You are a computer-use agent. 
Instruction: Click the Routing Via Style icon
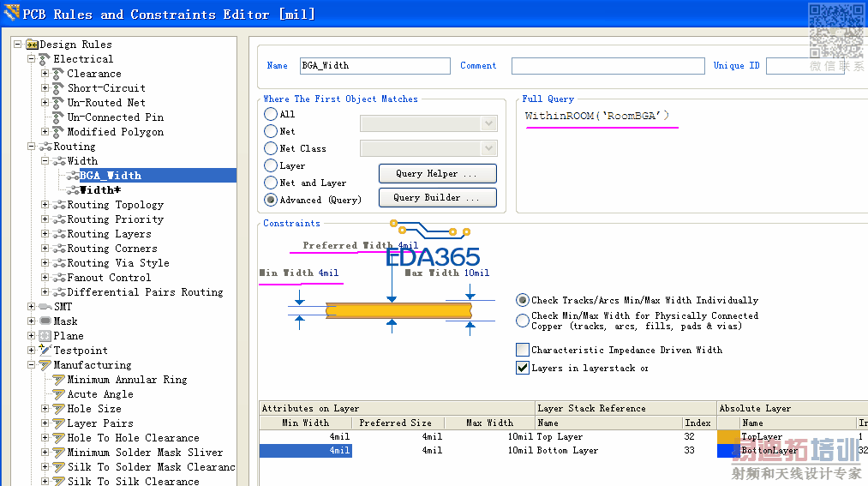coord(58,263)
